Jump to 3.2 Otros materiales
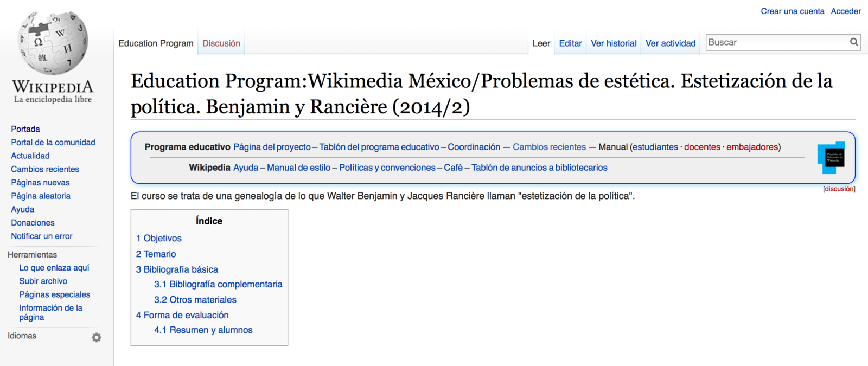Image resolution: width=868 pixels, height=366 pixels. pyautogui.click(x=195, y=299)
